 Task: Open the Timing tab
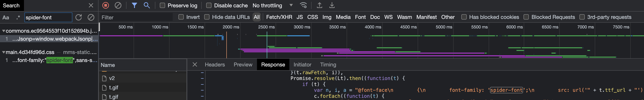(x=328, y=65)
